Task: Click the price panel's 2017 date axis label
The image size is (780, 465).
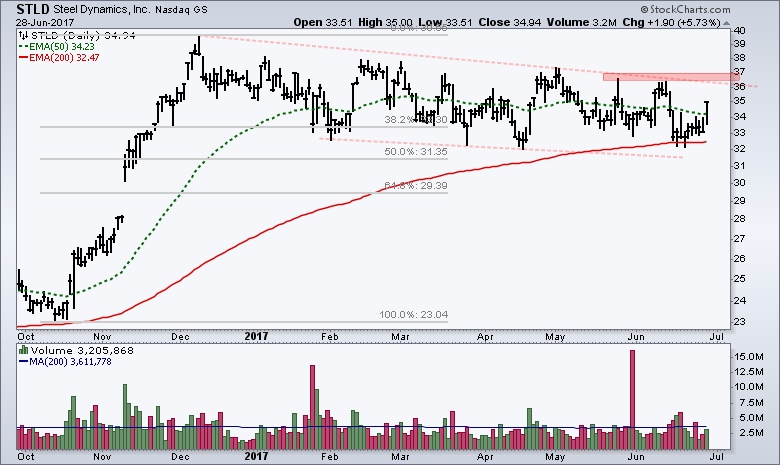Action: click(x=256, y=336)
